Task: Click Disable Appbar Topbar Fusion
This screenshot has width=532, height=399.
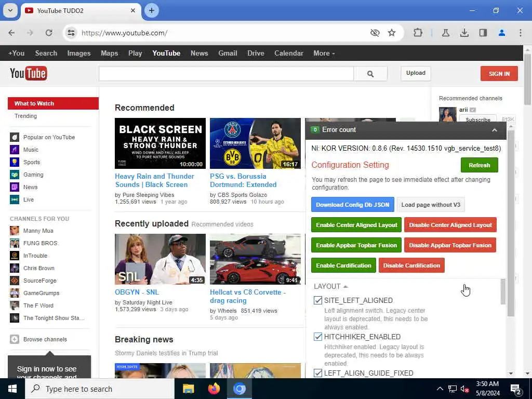Action: coord(450,245)
